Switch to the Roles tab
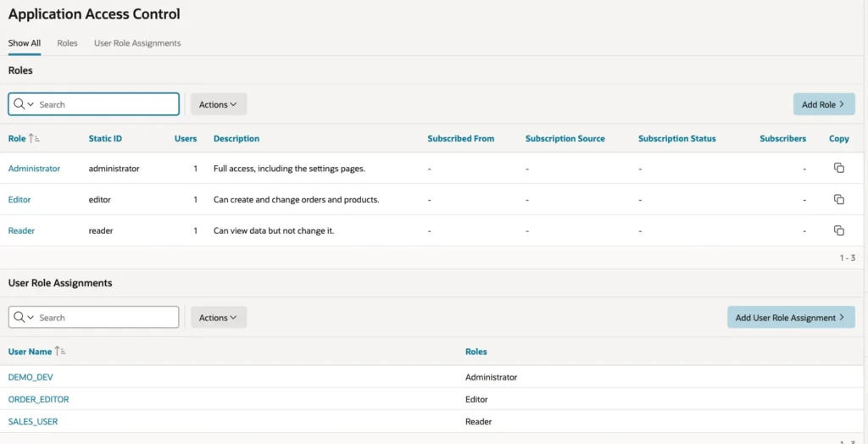This screenshot has width=868, height=444. click(x=68, y=42)
